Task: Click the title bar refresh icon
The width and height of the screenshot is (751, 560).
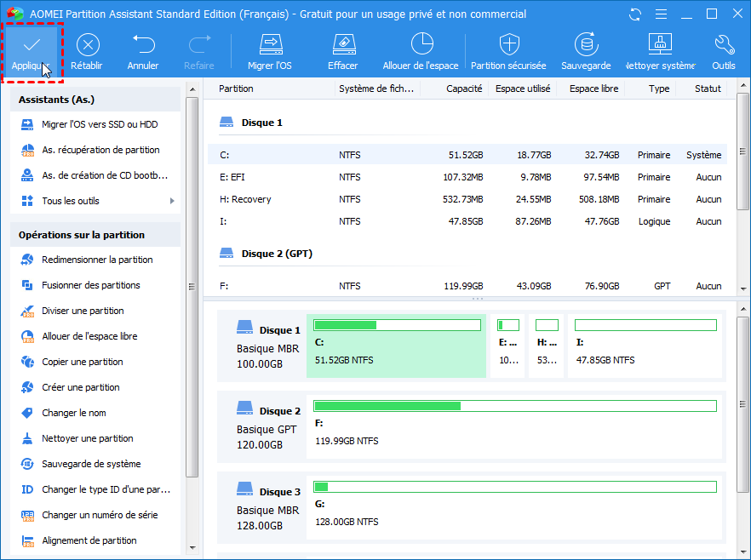Action: pos(636,14)
